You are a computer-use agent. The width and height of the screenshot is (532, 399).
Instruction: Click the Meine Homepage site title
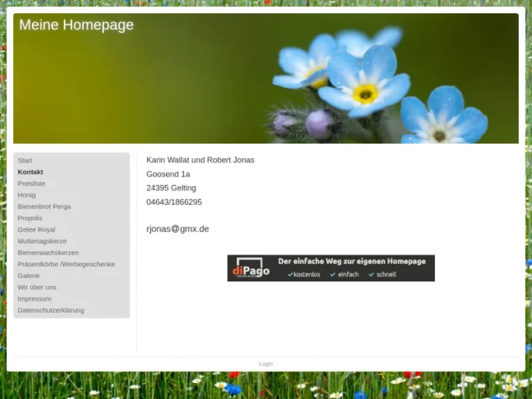76,25
